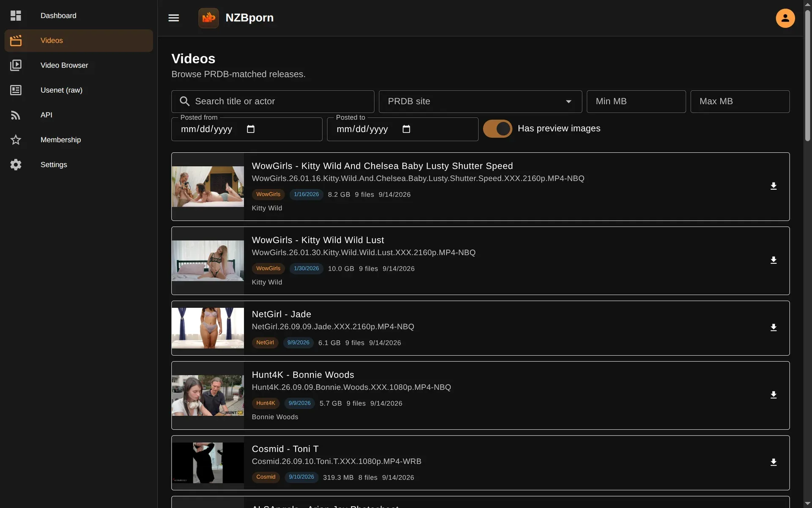
Task: Open title 'Hunt4K - Bonnie Woods'
Action: pyautogui.click(x=303, y=375)
